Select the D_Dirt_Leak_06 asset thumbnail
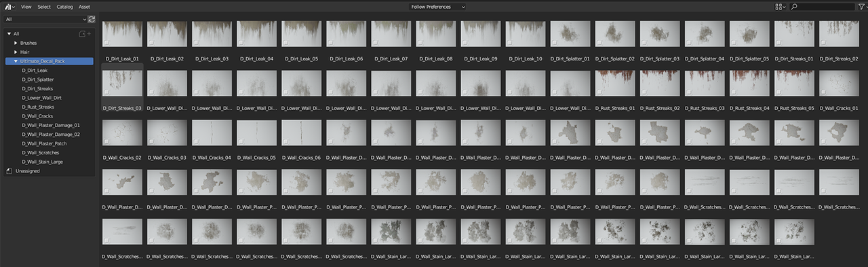The width and height of the screenshot is (868, 267). tap(346, 34)
